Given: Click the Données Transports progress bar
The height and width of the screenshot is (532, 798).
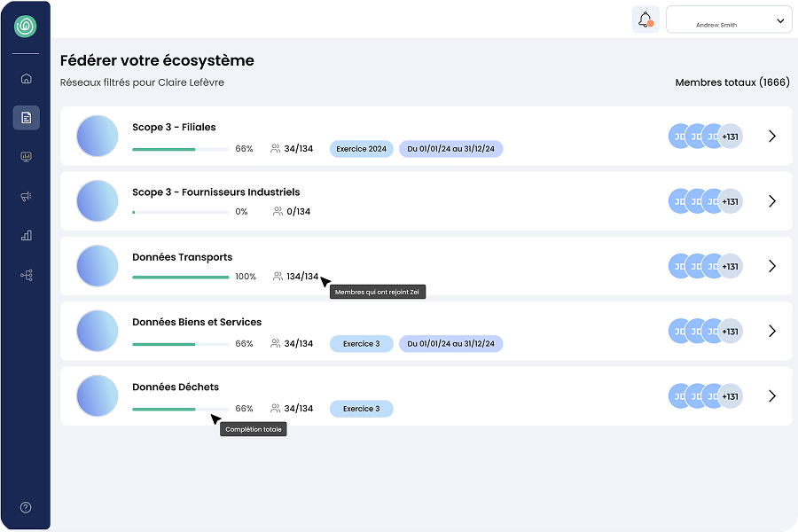Looking at the screenshot, I should (180, 278).
